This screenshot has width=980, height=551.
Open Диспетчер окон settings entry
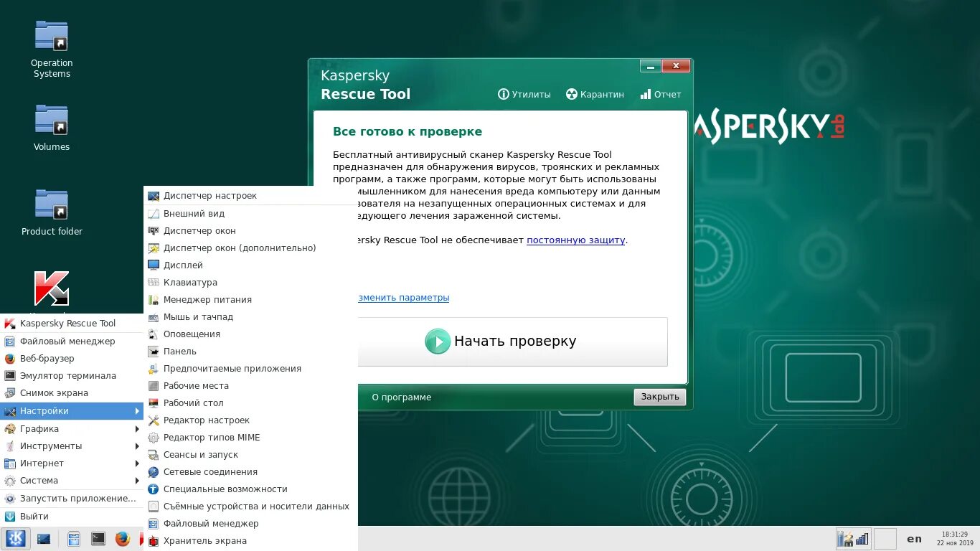point(250,231)
